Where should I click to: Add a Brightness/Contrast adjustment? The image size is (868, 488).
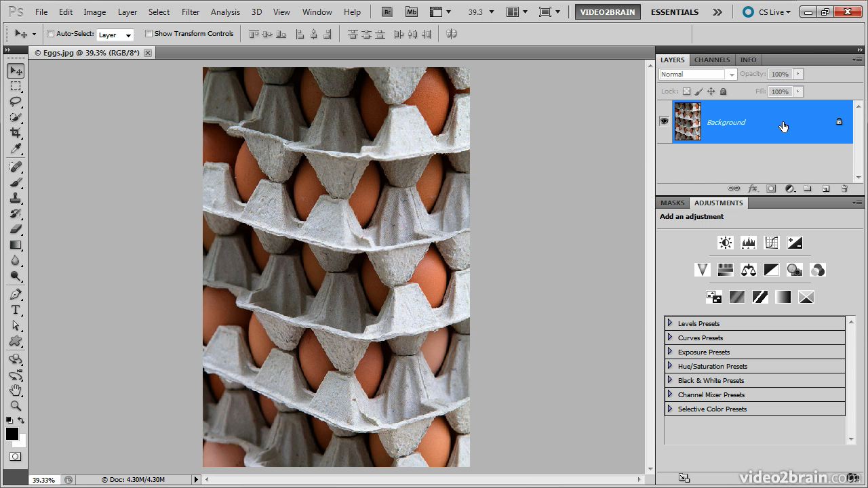(726, 243)
